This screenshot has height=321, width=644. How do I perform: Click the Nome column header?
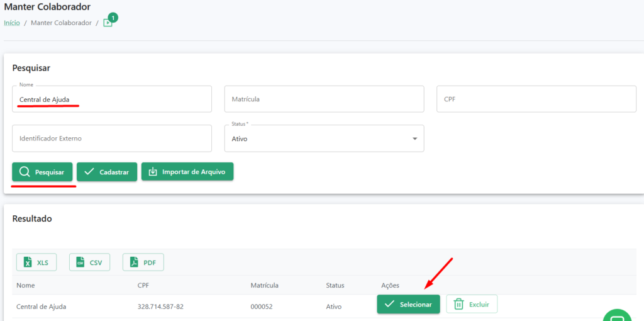[x=25, y=285]
